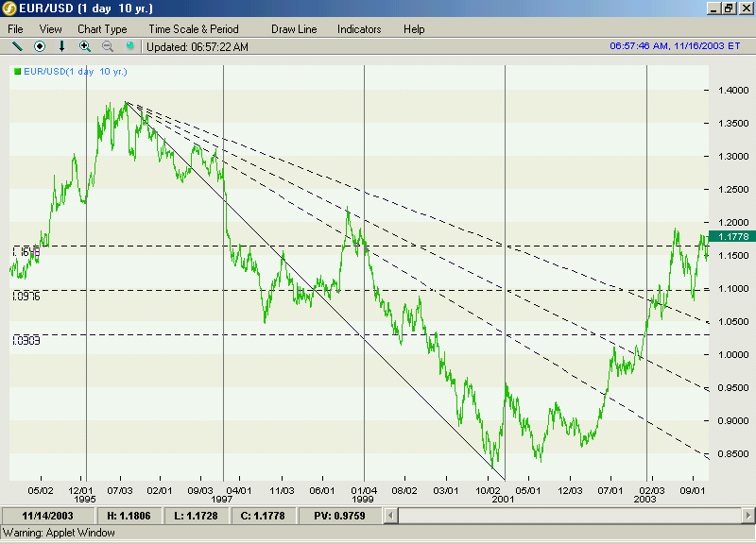Image resolution: width=756 pixels, height=544 pixels.
Task: Click the 1.4000 price axis label
Action: (x=733, y=90)
